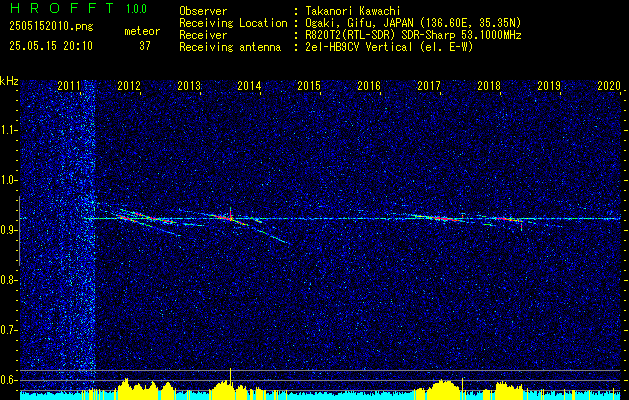Click the HROFFT program title

coord(63,8)
